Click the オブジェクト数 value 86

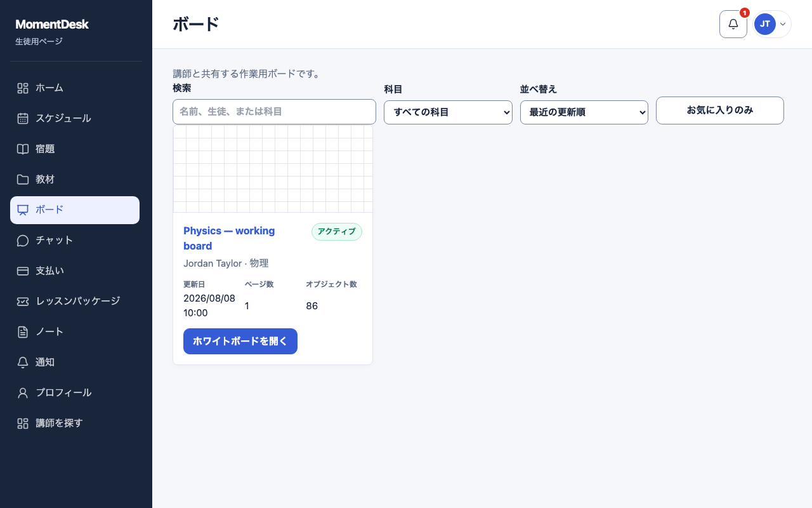point(311,306)
